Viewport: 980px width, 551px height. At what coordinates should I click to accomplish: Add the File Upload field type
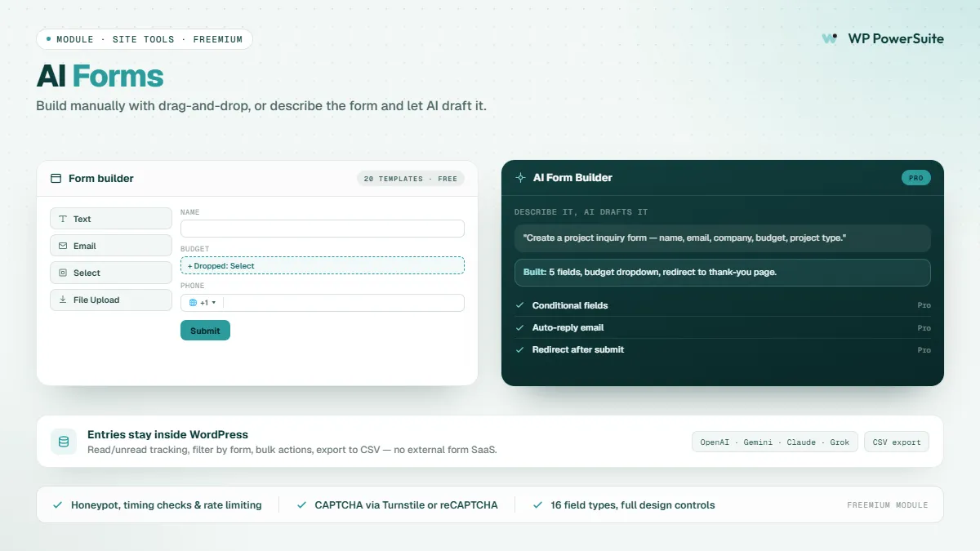(x=111, y=300)
